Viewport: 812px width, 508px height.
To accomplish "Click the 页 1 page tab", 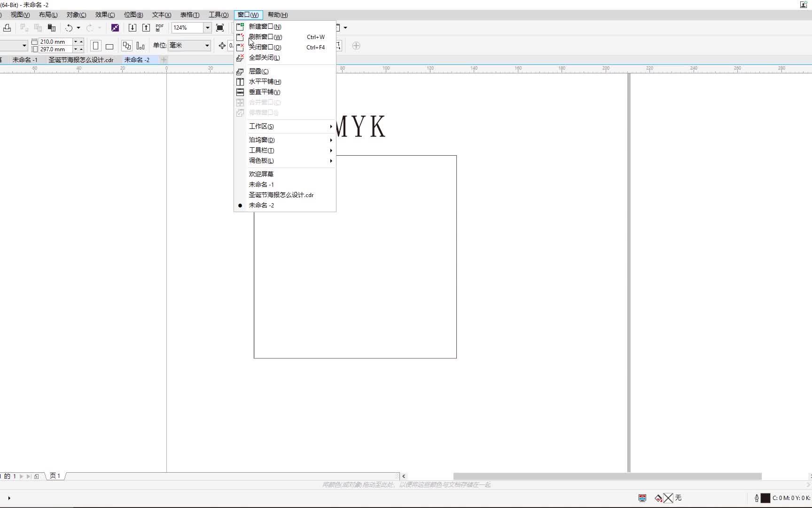I will click(55, 476).
